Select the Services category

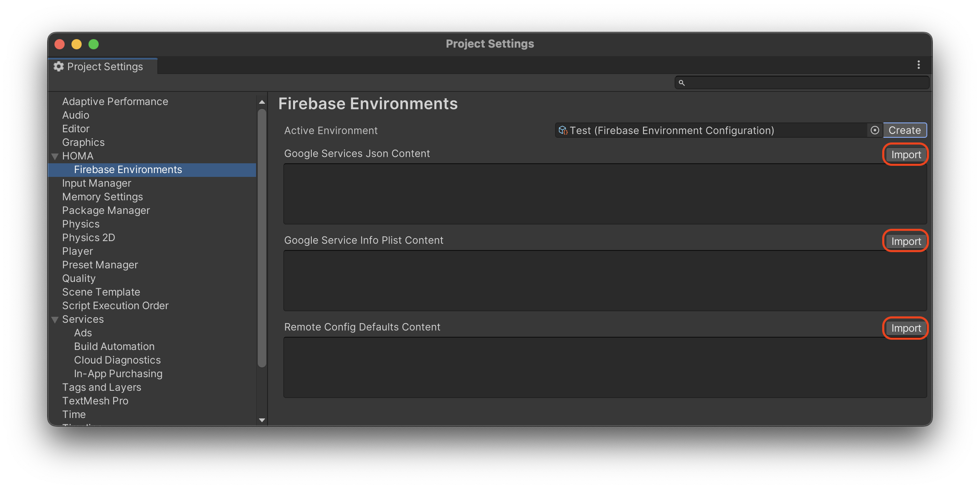coord(83,319)
